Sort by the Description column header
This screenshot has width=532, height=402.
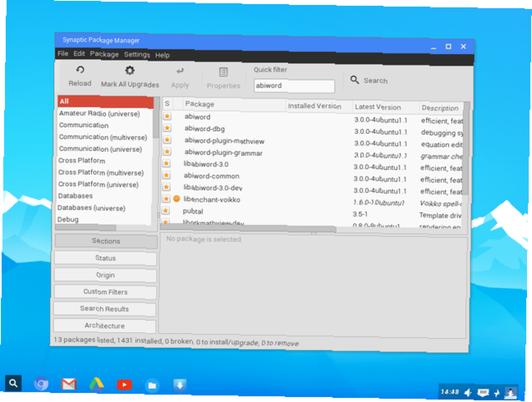tap(442, 108)
